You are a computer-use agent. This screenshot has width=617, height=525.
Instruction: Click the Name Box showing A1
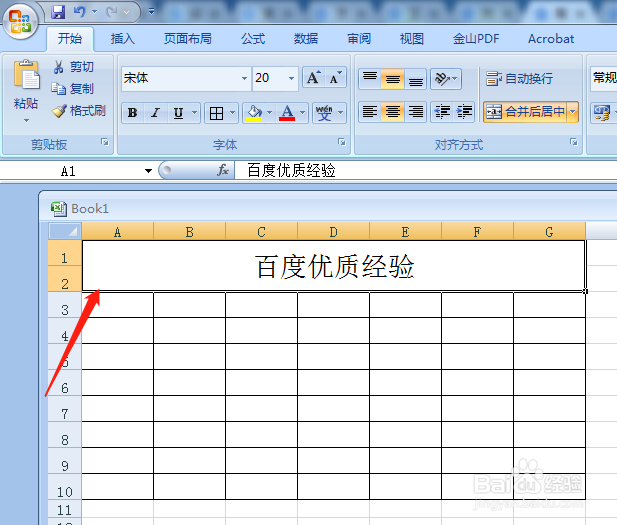pyautogui.click(x=71, y=171)
